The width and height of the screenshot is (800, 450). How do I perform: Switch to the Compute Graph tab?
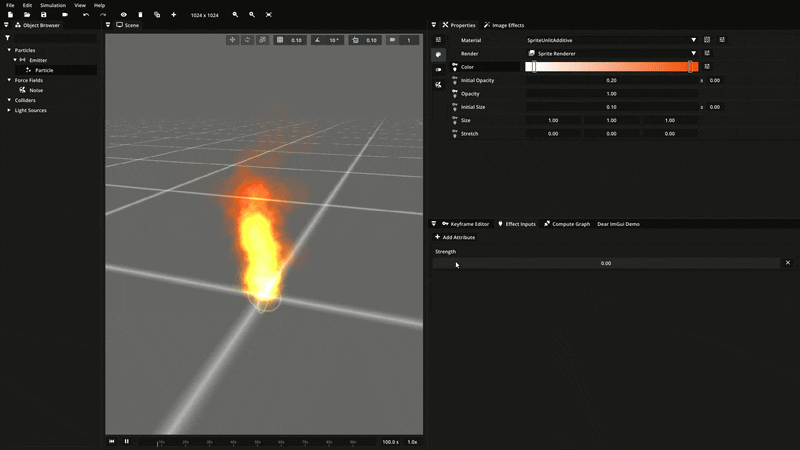(567, 224)
